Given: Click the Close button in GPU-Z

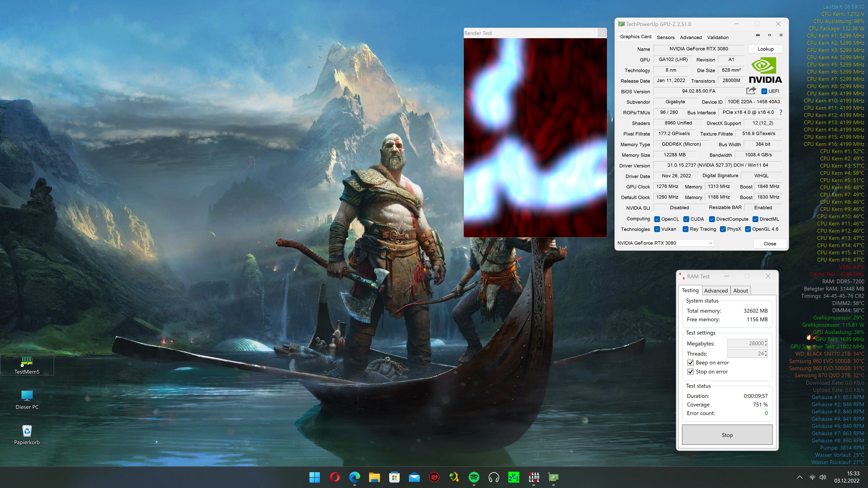Looking at the screenshot, I should point(770,244).
